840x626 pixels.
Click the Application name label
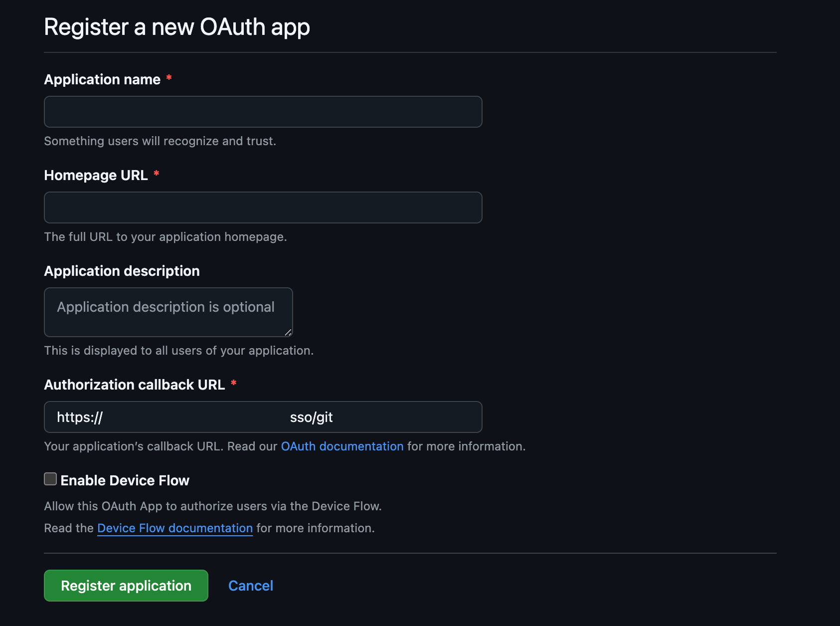click(101, 79)
